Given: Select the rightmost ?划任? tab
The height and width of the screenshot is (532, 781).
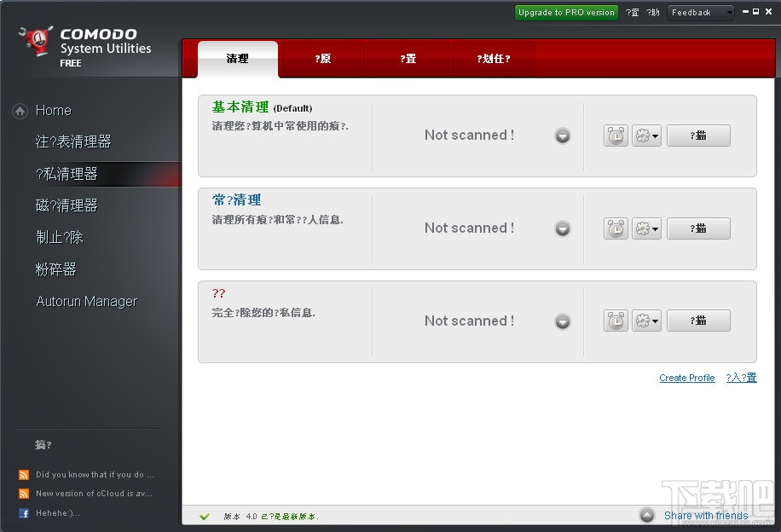Looking at the screenshot, I should (x=493, y=58).
